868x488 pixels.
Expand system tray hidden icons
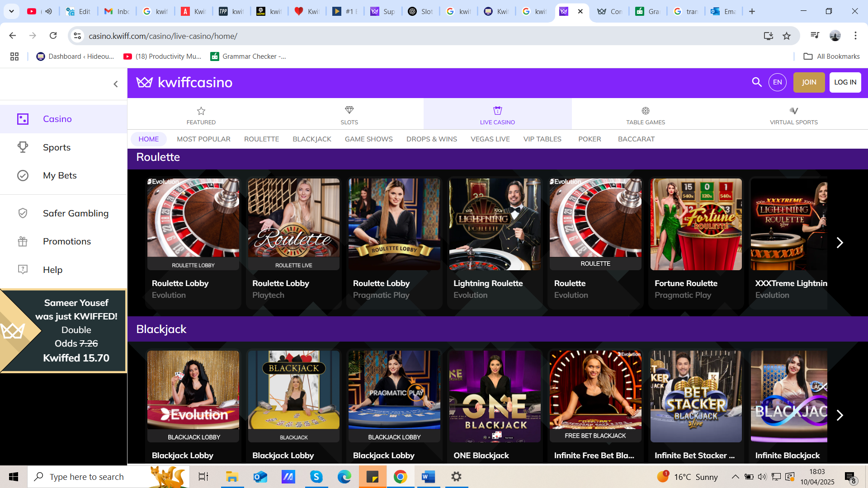tap(735, 477)
